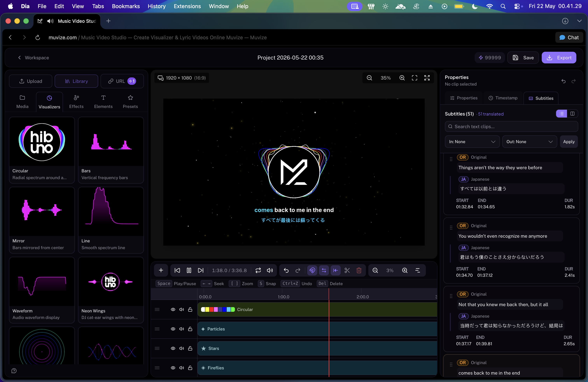Switch to the Media tab

(22, 102)
